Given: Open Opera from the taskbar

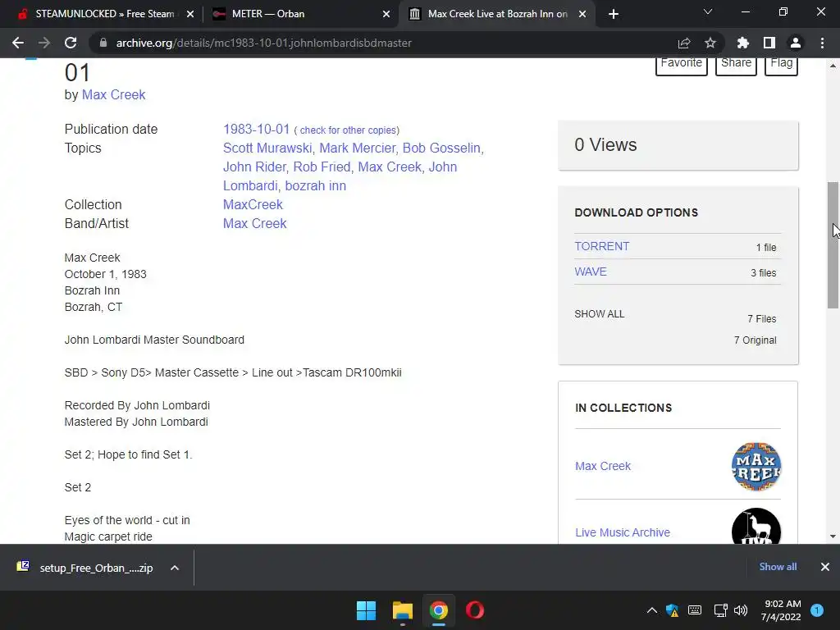Looking at the screenshot, I should point(475,610).
